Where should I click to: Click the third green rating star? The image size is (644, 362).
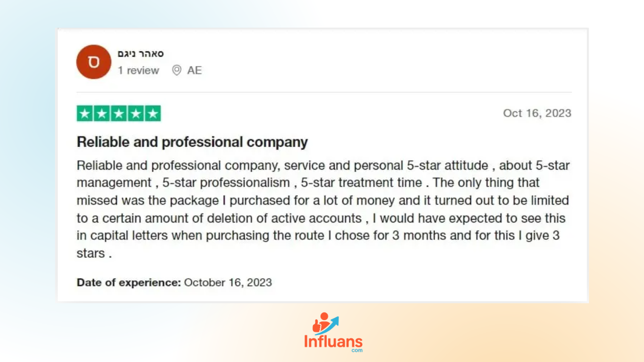119,114
